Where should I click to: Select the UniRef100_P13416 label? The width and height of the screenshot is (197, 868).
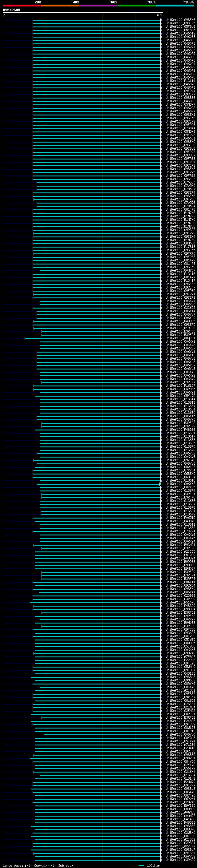pos(180,274)
